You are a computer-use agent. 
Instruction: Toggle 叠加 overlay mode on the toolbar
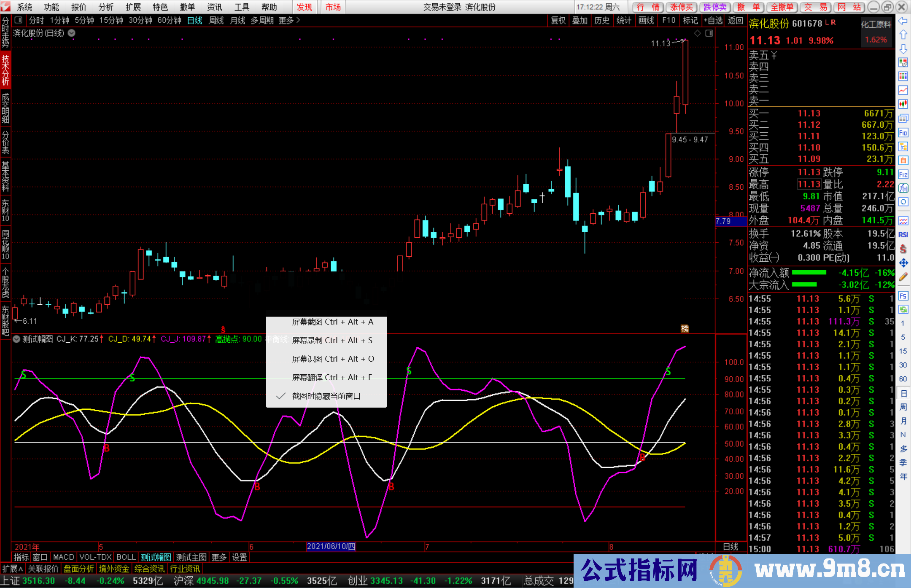coord(580,20)
